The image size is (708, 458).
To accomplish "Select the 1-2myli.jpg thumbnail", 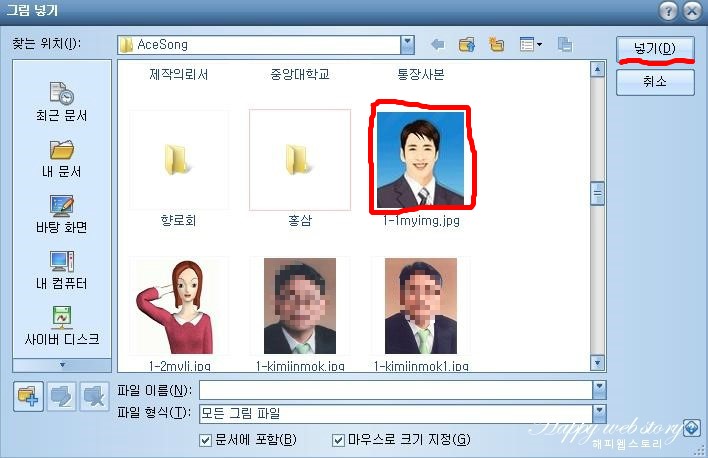I will coord(179,306).
